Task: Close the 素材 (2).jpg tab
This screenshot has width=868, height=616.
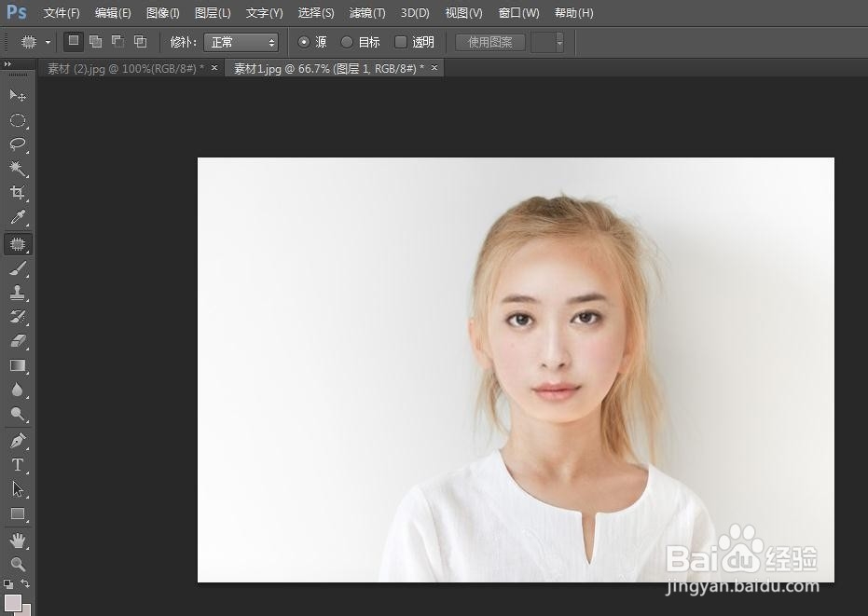Action: [214, 67]
